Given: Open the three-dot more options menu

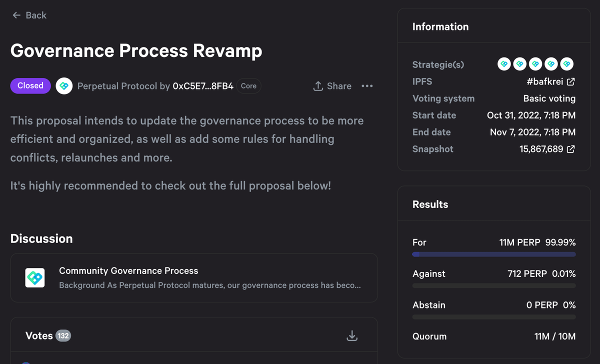Looking at the screenshot, I should click(x=367, y=86).
